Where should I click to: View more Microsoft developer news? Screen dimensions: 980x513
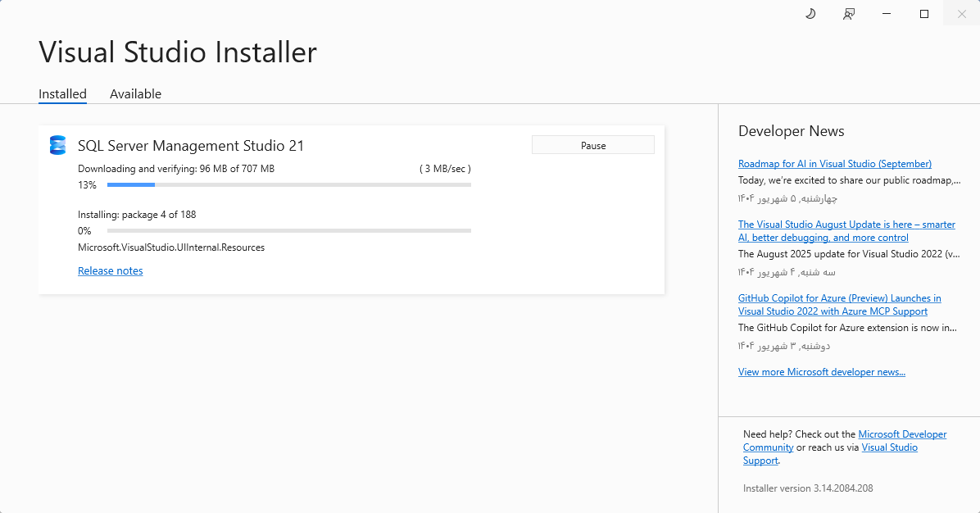point(822,371)
